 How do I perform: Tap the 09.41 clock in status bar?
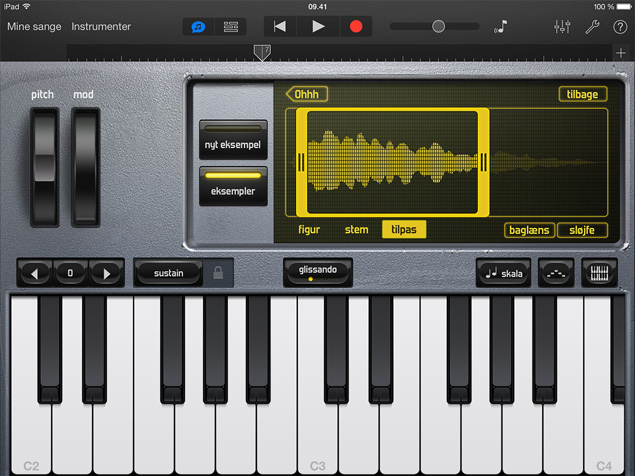click(x=318, y=6)
